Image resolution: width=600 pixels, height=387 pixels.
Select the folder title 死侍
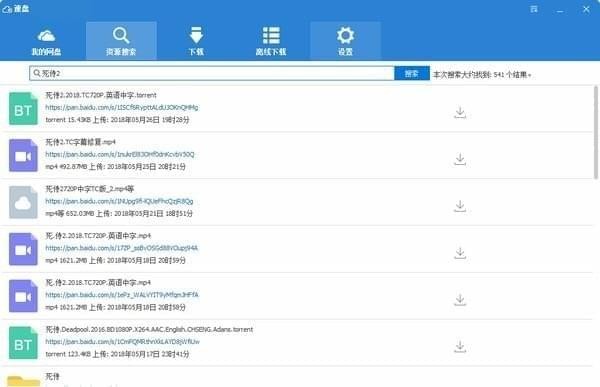tap(52, 376)
